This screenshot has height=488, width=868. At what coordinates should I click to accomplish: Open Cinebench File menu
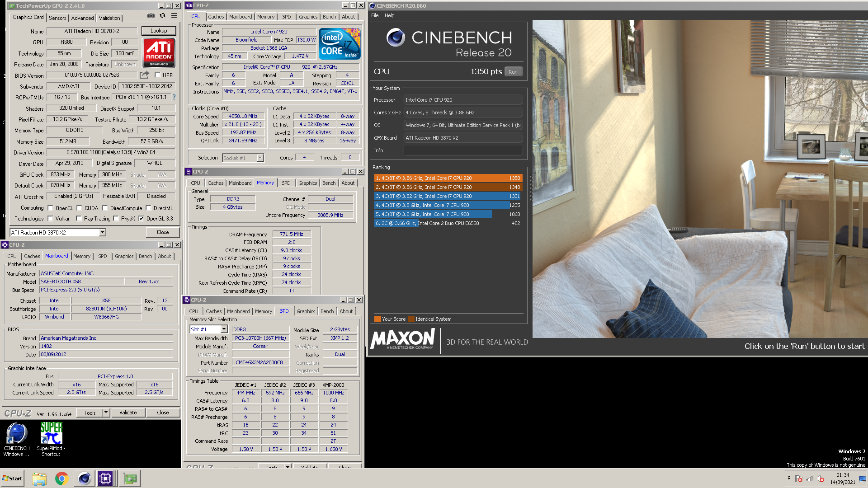375,15
